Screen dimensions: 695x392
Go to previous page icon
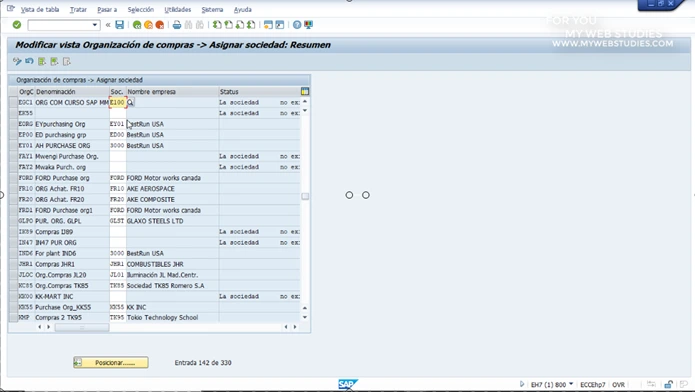coord(228,25)
